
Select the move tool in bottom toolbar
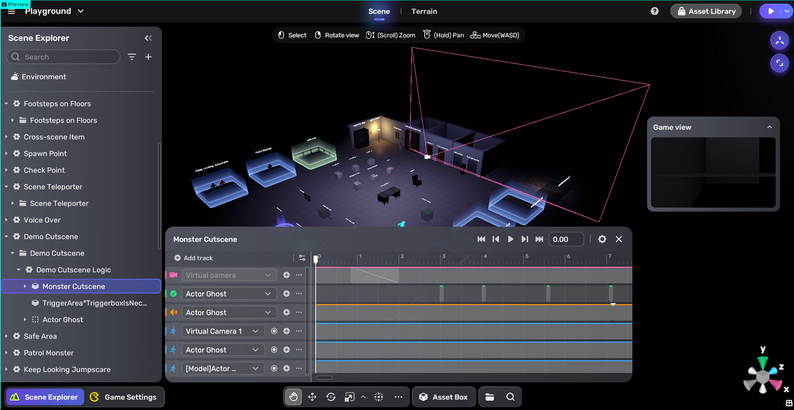(312, 397)
